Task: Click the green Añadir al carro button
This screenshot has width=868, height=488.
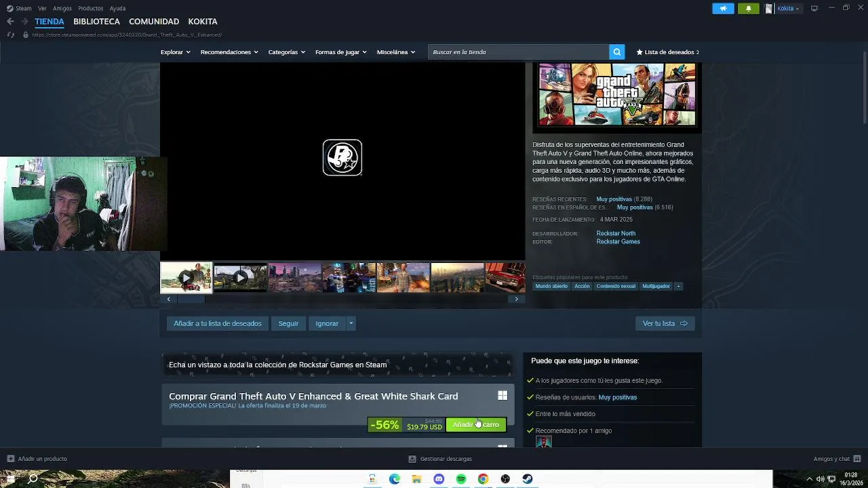Action: pos(476,425)
